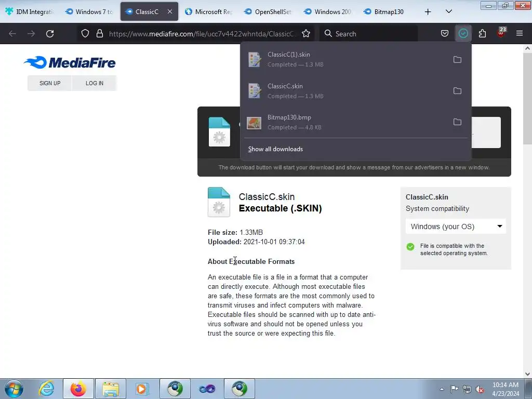Show hidden tray icons arrow
The image size is (532, 399).
442,389
